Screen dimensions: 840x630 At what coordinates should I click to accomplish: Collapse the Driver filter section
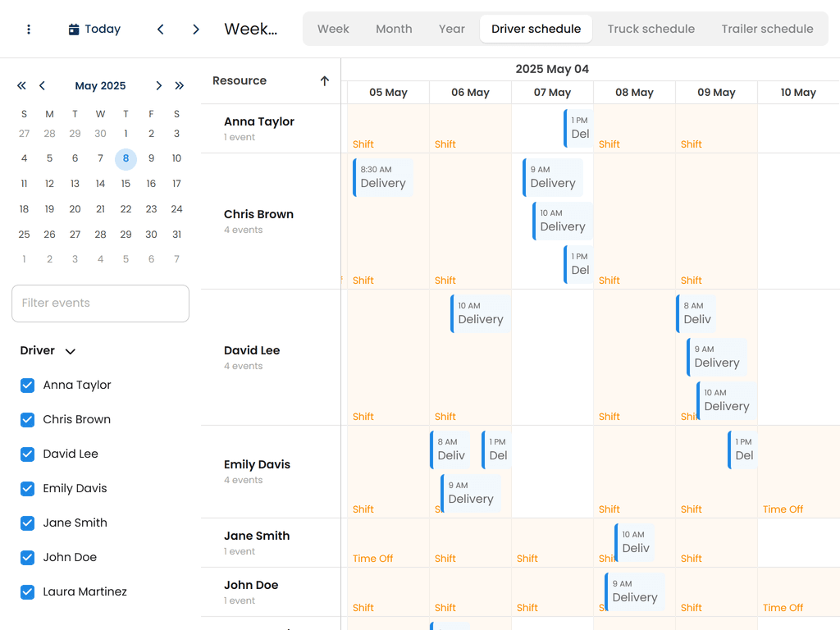tap(69, 350)
